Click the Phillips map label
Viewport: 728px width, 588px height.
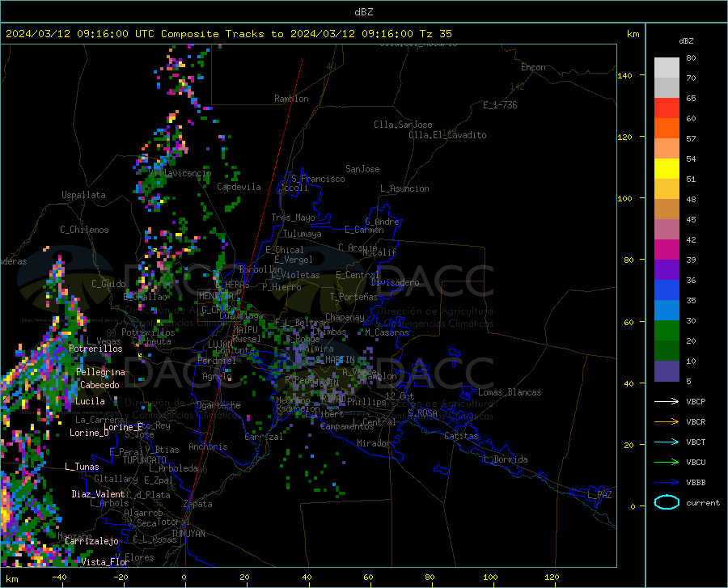[366, 401]
